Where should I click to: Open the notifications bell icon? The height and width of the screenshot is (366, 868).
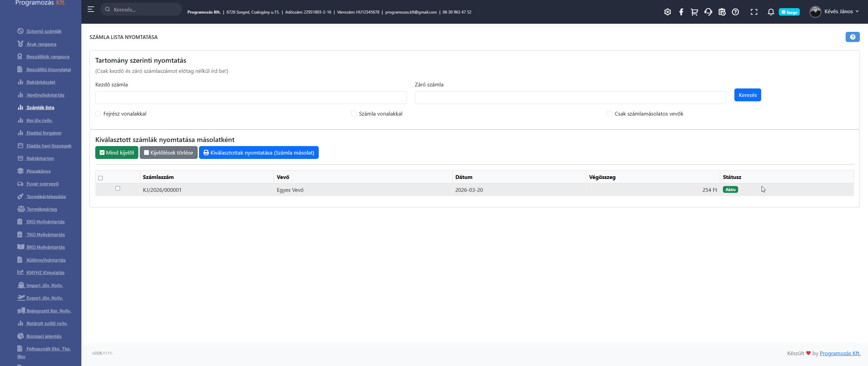(771, 12)
